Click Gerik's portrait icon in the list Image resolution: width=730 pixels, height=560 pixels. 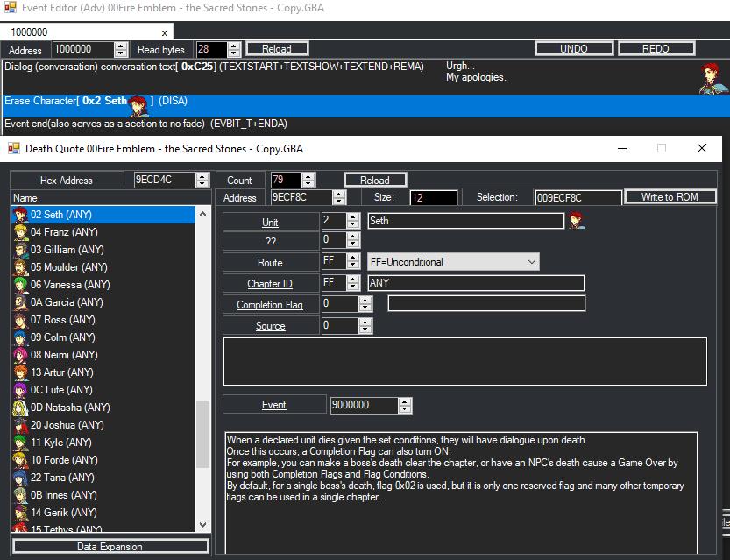(20, 513)
